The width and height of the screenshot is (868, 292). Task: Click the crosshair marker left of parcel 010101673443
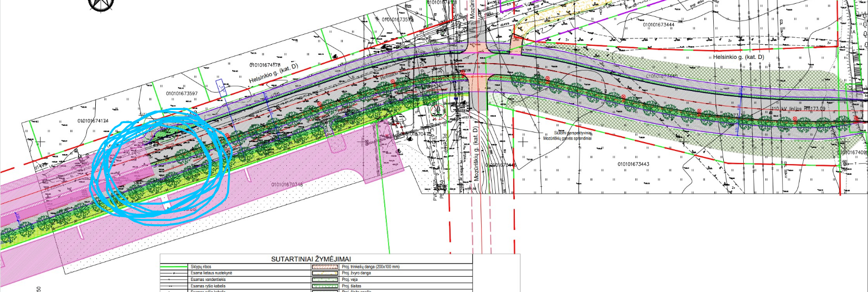523,141
